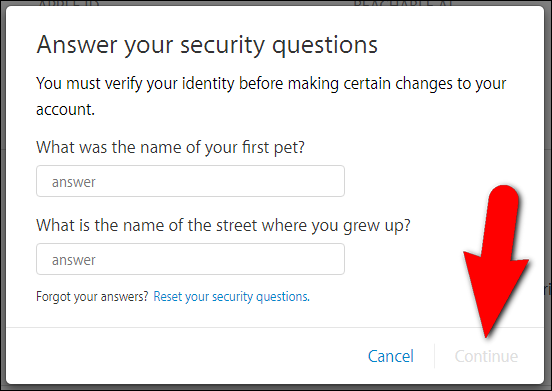
Task: Click the tip of the red arrow
Action: [x=486, y=335]
